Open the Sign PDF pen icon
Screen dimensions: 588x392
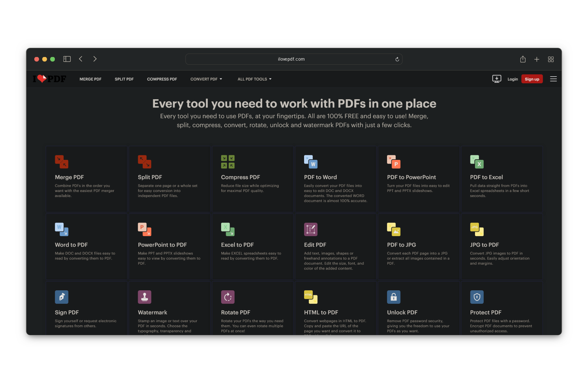point(62,297)
